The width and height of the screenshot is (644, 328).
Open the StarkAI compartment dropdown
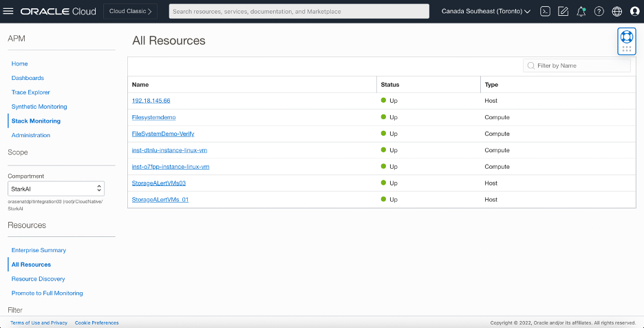56,189
